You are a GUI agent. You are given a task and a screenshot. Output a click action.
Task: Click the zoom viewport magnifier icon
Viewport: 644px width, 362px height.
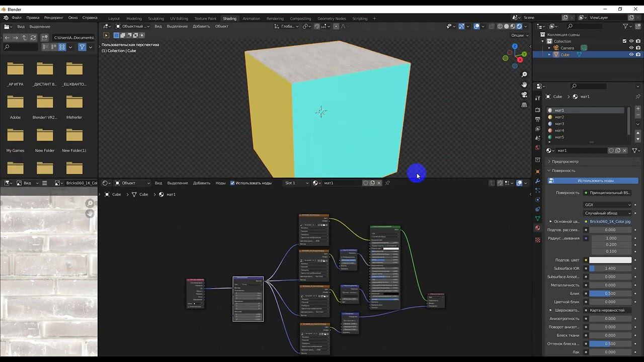524,74
